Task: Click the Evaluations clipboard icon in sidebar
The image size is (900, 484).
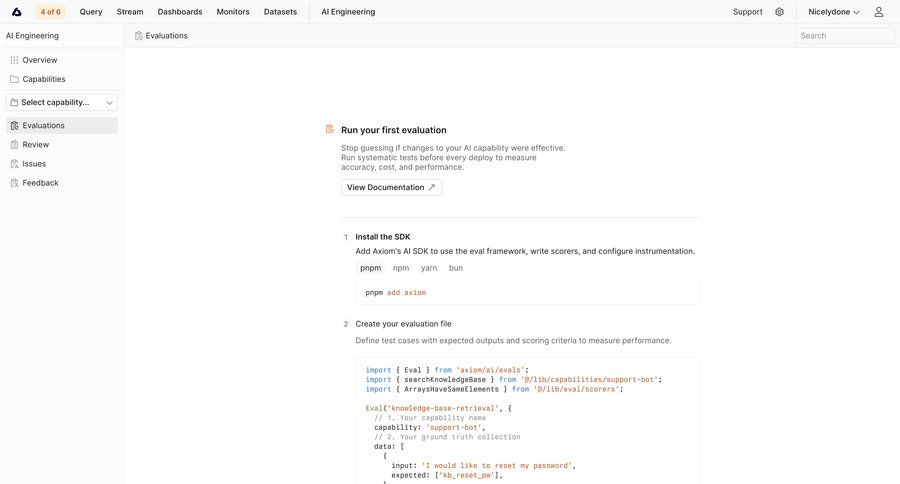Action: tap(14, 125)
